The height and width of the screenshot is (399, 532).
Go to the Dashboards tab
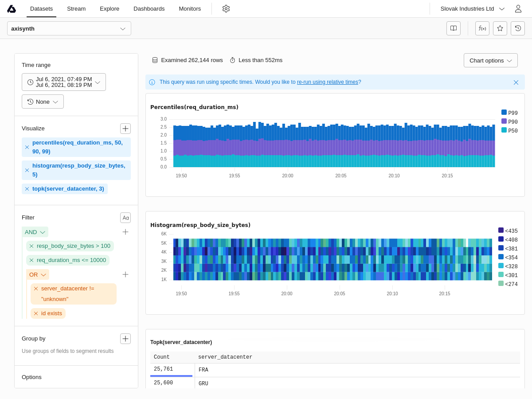coord(149,8)
